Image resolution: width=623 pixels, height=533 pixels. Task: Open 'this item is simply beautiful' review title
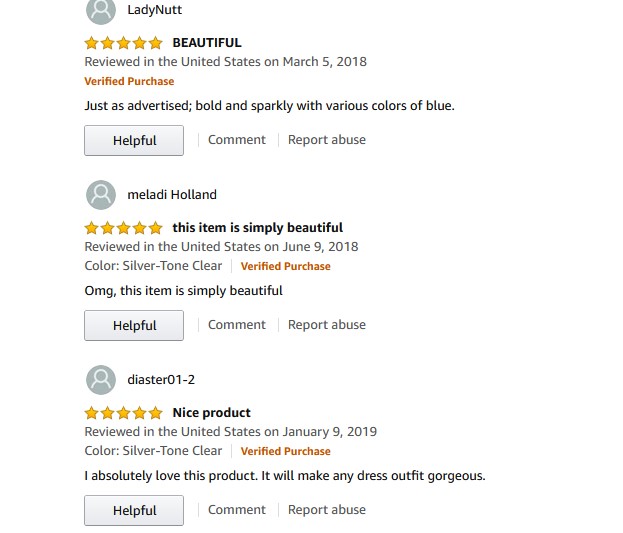(257, 228)
